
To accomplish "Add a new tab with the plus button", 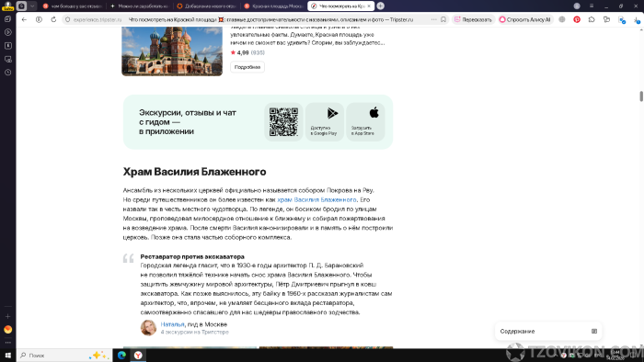I will click(380, 6).
